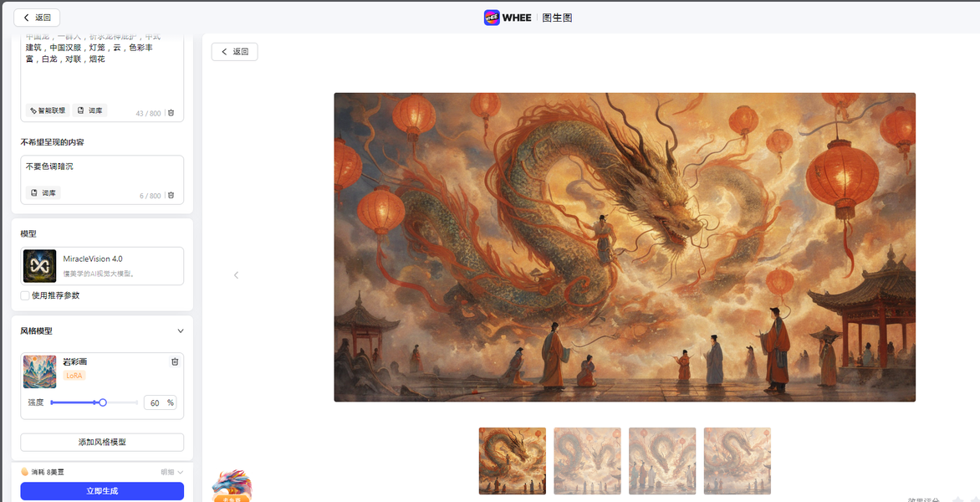Click the LoRA tag on 岩彩画
The width and height of the screenshot is (980, 502).
pyautogui.click(x=74, y=375)
